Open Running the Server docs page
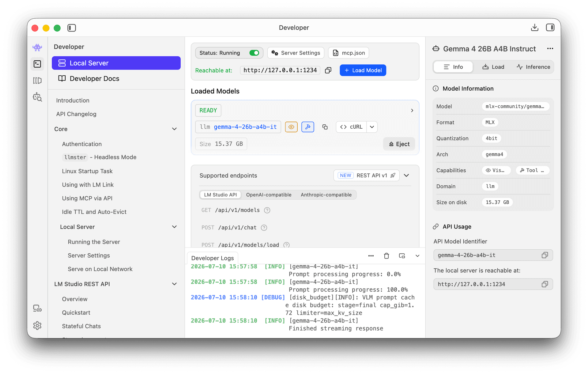 pyautogui.click(x=94, y=242)
